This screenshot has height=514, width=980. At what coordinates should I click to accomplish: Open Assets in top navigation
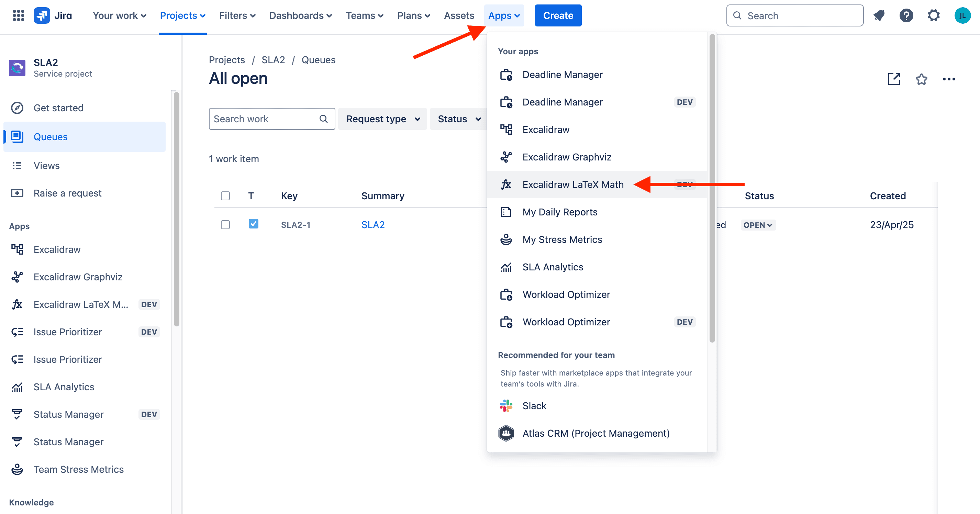(459, 15)
